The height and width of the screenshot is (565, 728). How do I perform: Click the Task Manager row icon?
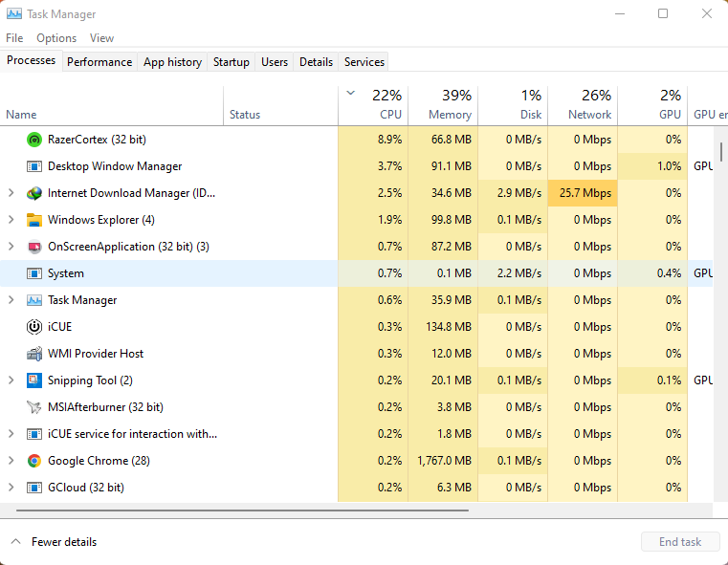click(34, 300)
